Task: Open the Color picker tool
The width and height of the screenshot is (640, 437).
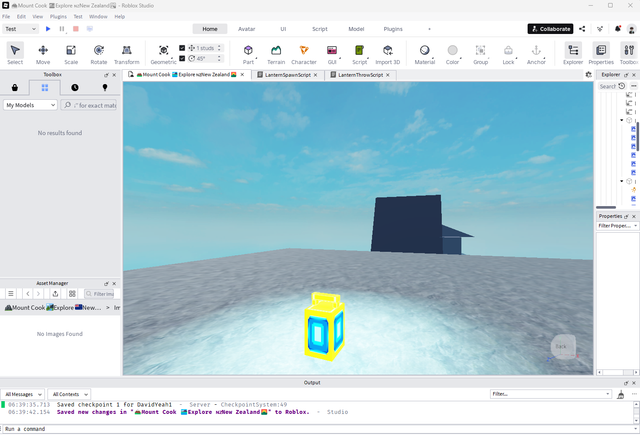Action: click(x=452, y=53)
